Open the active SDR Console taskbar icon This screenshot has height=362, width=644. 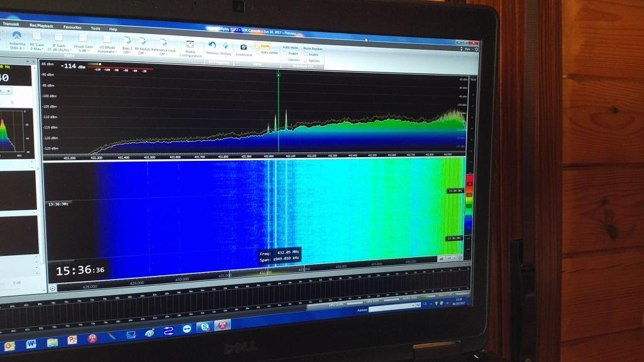click(222, 325)
